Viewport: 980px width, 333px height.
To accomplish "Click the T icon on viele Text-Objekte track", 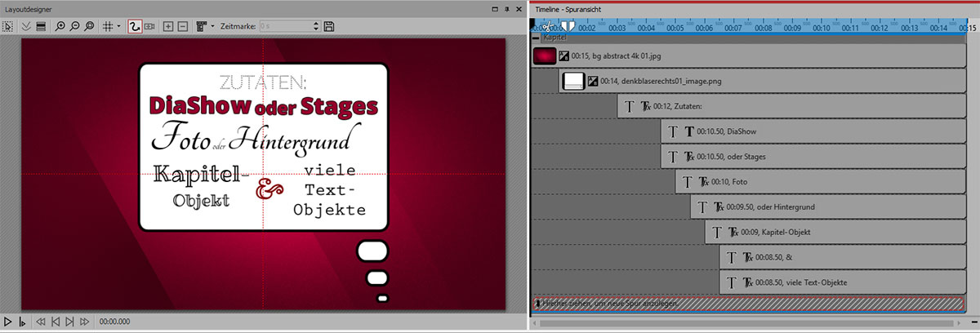I will click(732, 282).
